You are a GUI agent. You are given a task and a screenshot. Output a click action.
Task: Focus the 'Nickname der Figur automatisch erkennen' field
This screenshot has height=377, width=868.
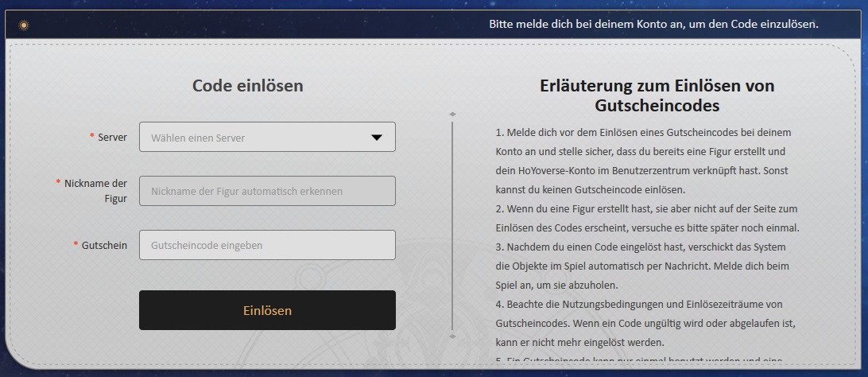click(267, 191)
